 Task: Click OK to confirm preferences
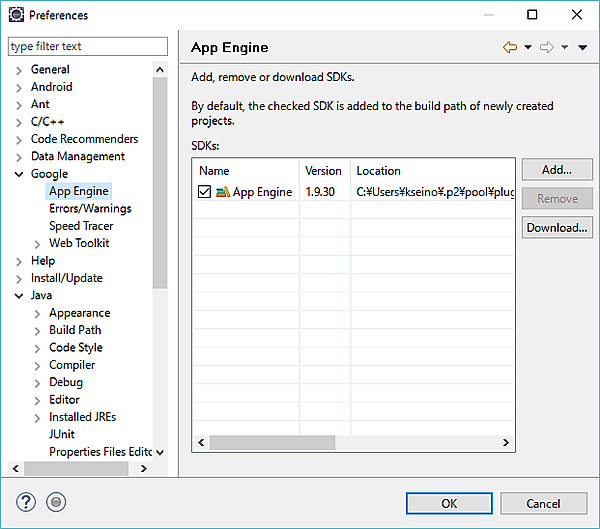(449, 503)
